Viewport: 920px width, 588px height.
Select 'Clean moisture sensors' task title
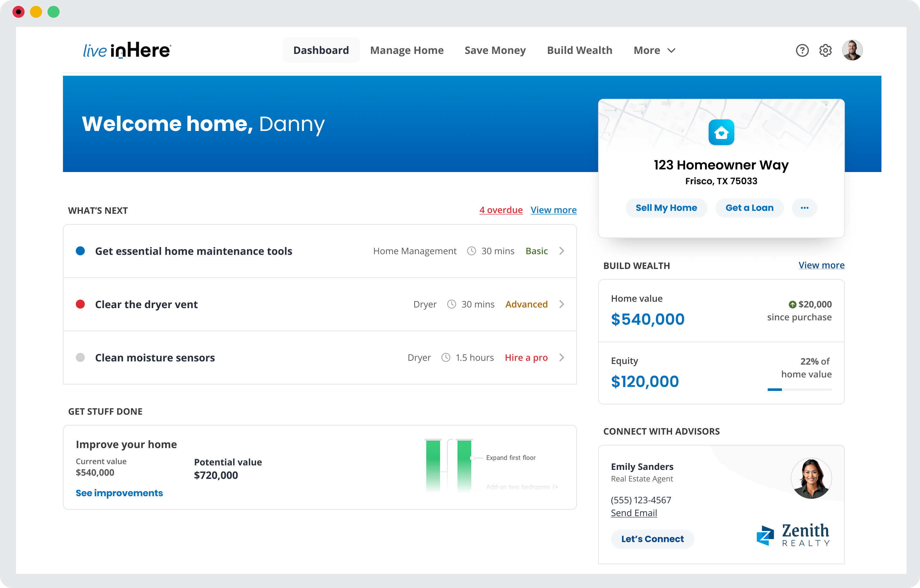tap(155, 357)
